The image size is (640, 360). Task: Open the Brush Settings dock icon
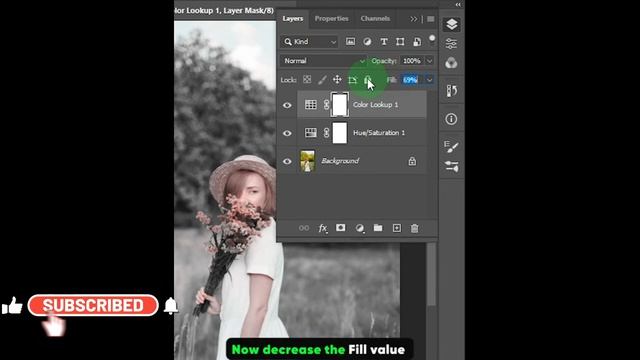[451, 147]
